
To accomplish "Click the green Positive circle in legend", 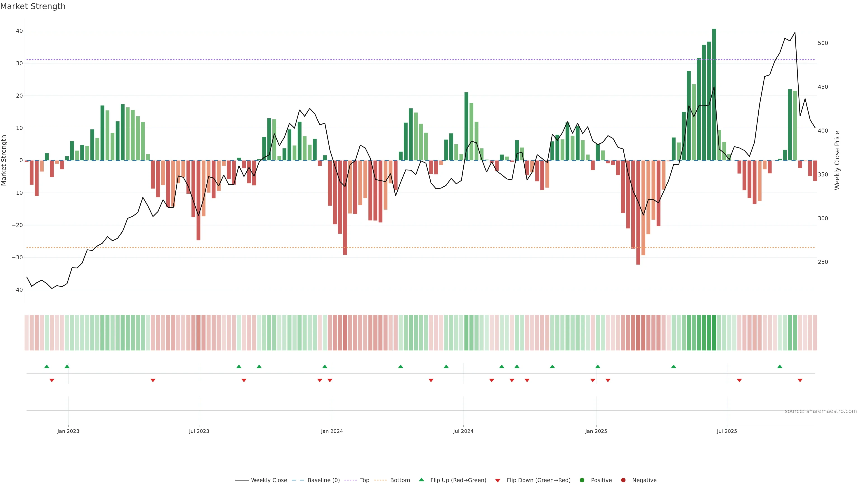I will (582, 480).
